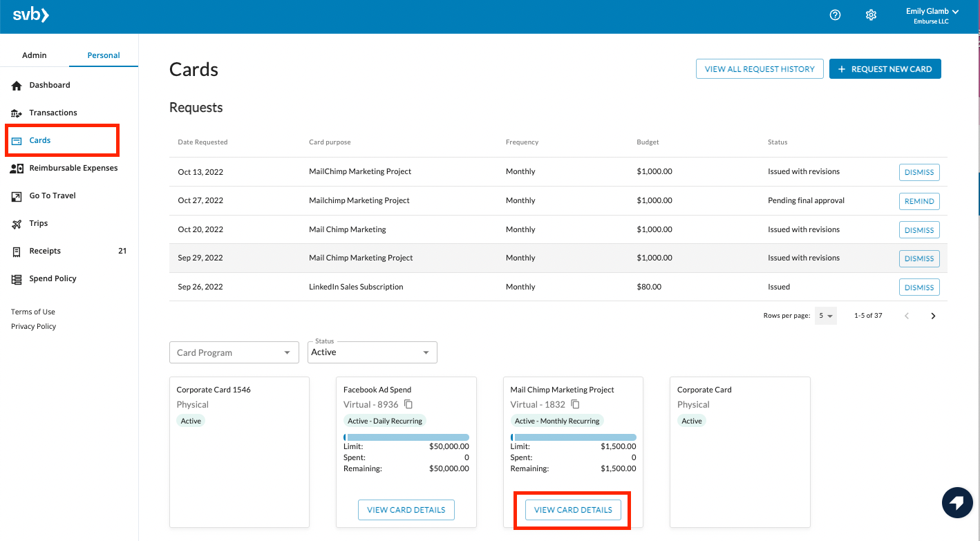Image resolution: width=980 pixels, height=541 pixels.
Task: Open the chat support bubble
Action: [957, 502]
